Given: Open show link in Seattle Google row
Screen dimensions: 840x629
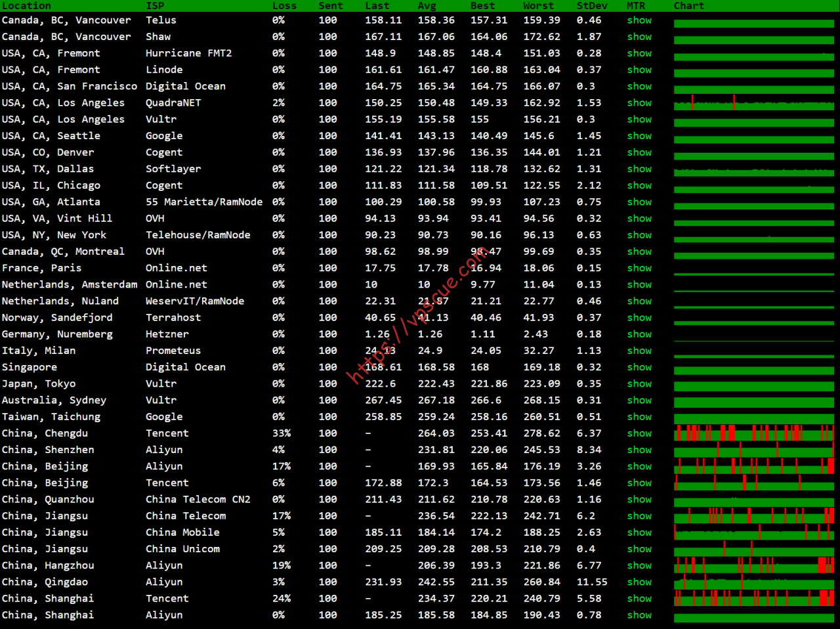Looking at the screenshot, I should point(639,136).
